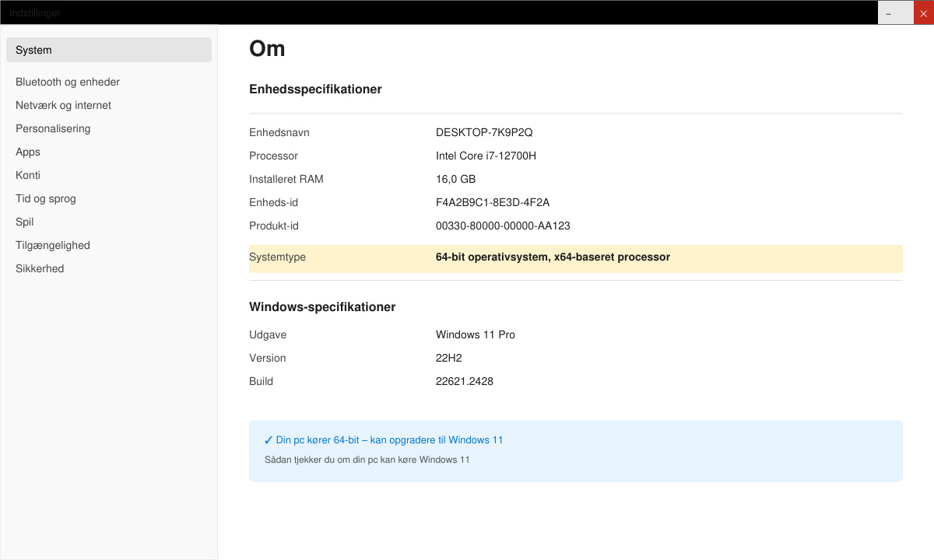Click the 16,0 GB RAM value
Viewport: 934px width, 560px height.
pos(455,179)
